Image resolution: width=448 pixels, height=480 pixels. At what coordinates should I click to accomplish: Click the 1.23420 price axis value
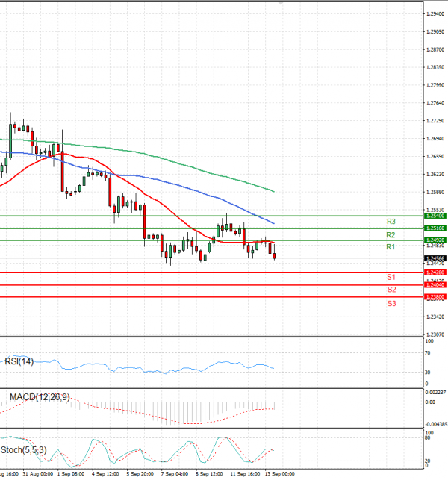point(435,317)
